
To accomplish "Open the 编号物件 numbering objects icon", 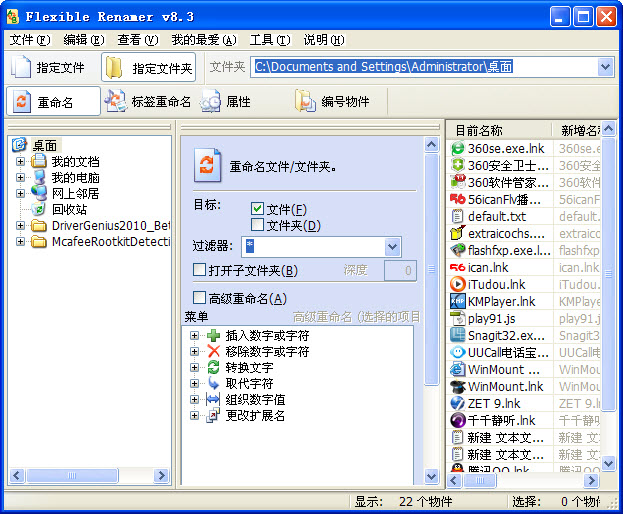I will [x=305, y=101].
